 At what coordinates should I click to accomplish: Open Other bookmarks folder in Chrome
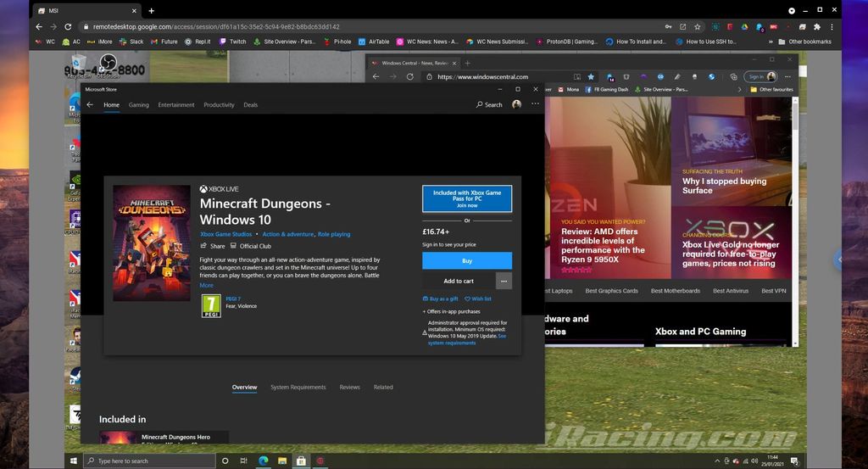pyautogui.click(x=804, y=42)
